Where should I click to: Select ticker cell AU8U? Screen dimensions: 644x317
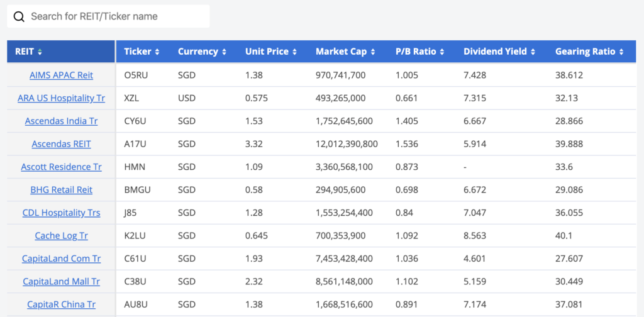tap(136, 304)
